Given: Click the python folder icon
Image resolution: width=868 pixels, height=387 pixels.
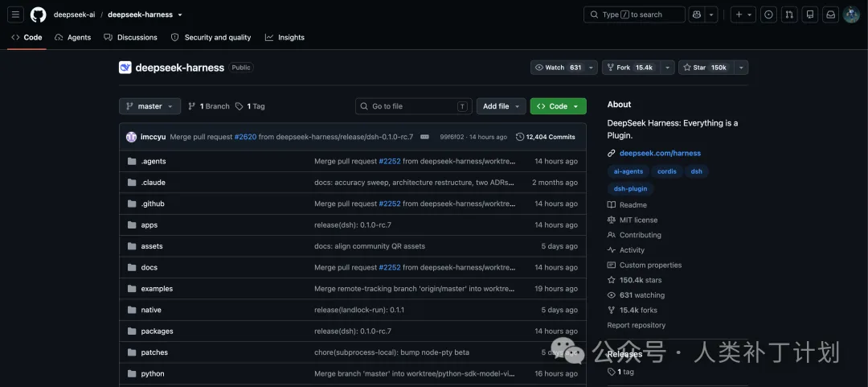Looking at the screenshot, I should click(132, 373).
